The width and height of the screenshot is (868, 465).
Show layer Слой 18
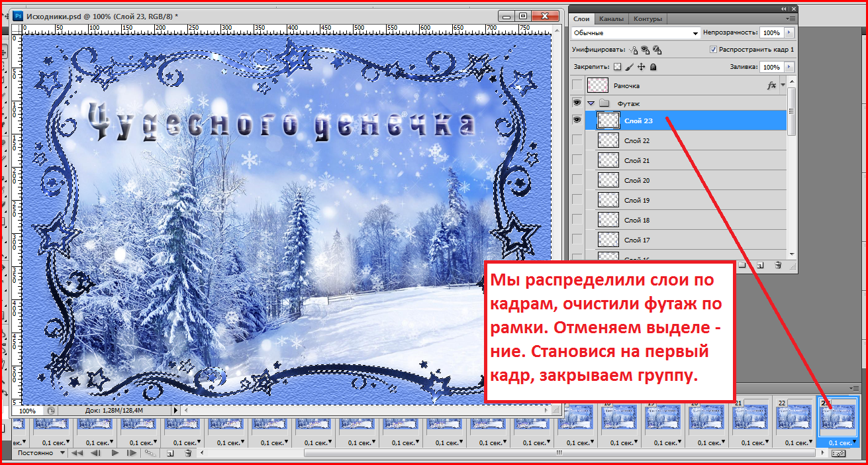(x=577, y=220)
